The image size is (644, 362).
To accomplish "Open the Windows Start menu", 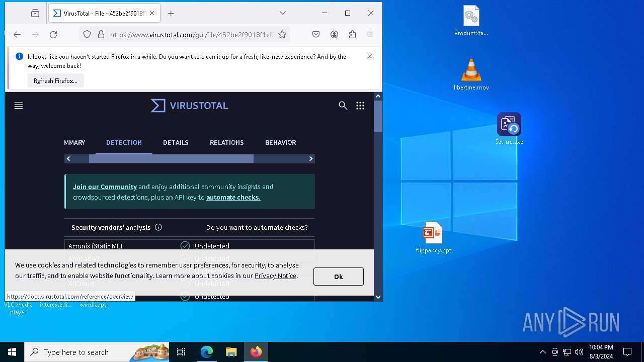I will (x=12, y=352).
